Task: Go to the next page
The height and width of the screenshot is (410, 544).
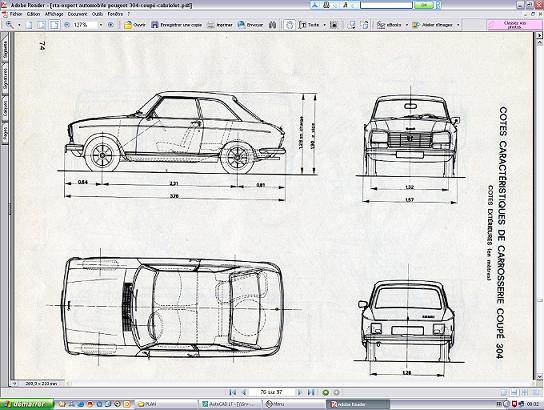Action: point(299,392)
